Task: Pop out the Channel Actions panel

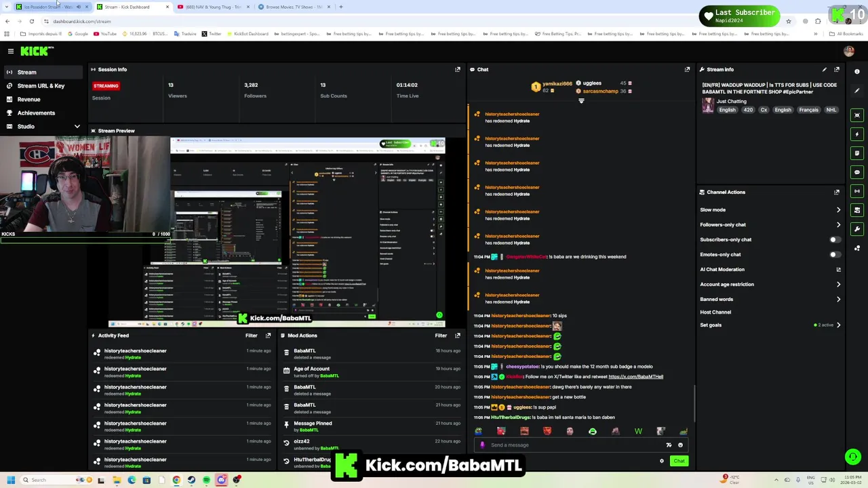Action: coord(837,192)
